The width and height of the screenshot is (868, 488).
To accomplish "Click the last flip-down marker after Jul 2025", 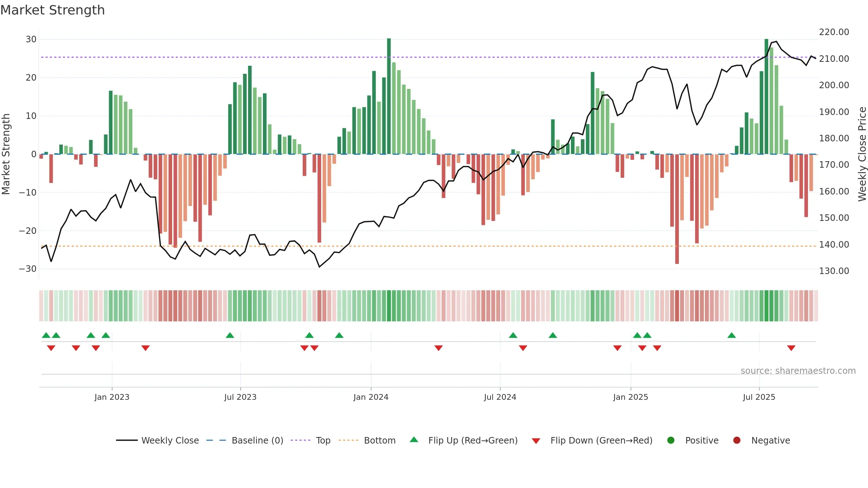I will (x=791, y=348).
